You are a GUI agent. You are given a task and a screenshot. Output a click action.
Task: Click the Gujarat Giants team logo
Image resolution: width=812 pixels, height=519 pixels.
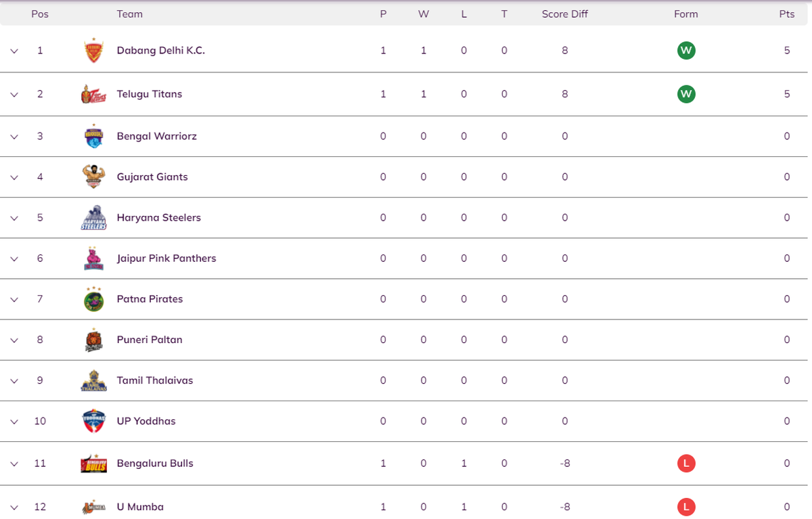(93, 177)
